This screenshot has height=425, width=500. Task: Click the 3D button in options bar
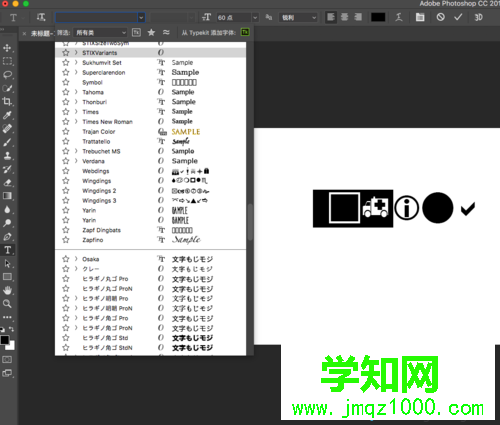pyautogui.click(x=479, y=17)
